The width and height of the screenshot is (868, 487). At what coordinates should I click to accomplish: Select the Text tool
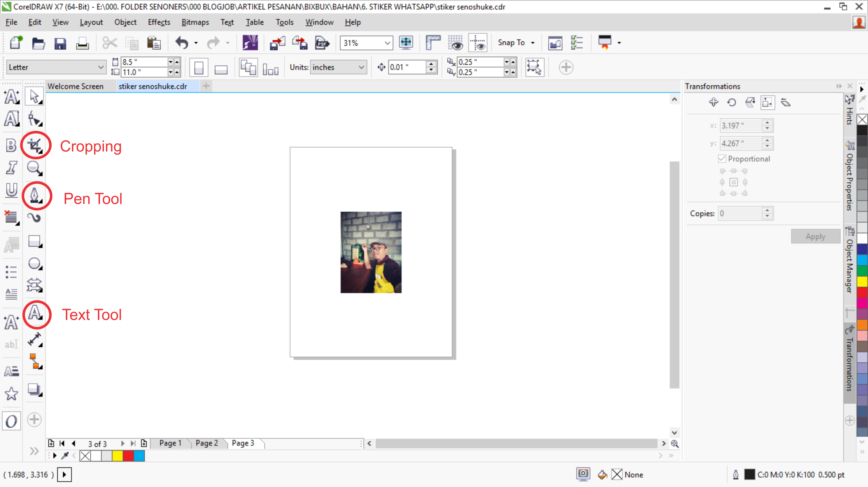pos(35,313)
